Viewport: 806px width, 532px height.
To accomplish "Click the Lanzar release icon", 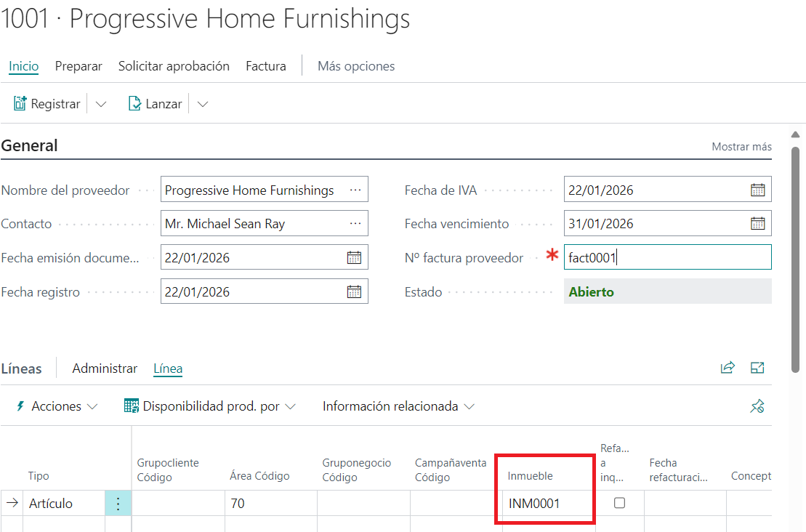I will pos(134,104).
